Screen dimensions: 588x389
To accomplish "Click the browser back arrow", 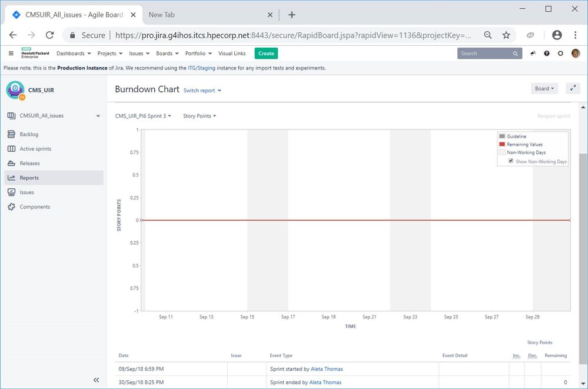I will [13, 35].
